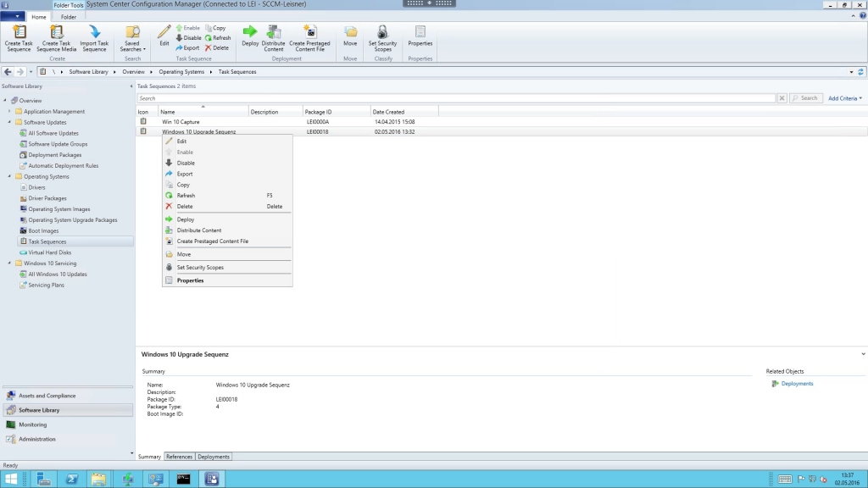Click Set Security Scopes ribbon icon
Image resolution: width=868 pixels, height=488 pixels.
(x=382, y=38)
